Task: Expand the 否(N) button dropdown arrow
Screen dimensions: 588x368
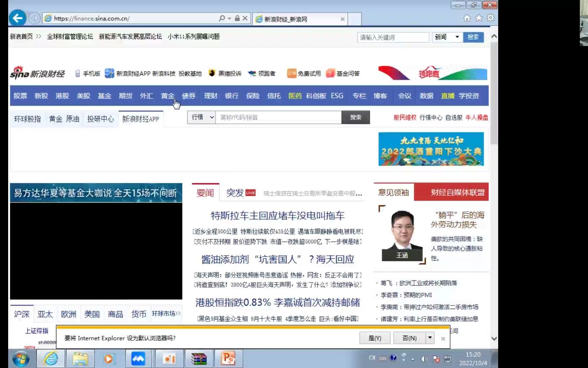Action: (x=430, y=338)
